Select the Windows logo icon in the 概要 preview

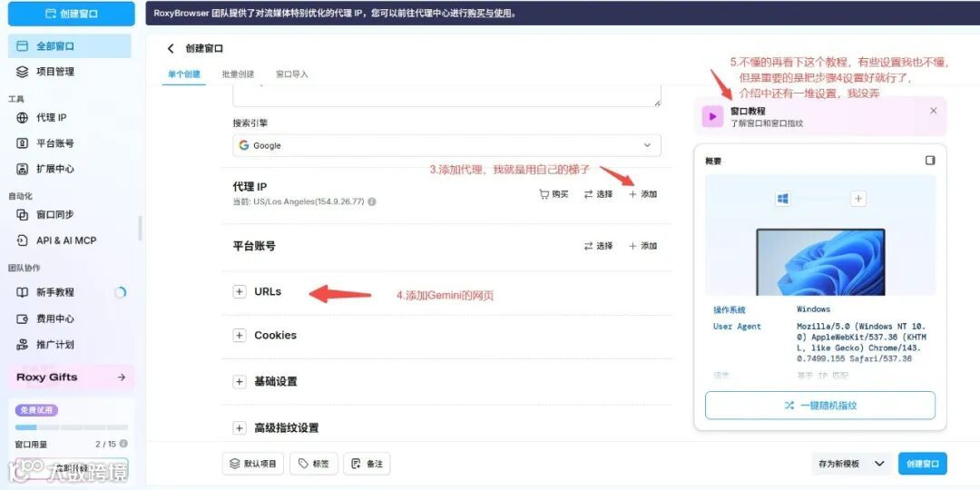782,199
